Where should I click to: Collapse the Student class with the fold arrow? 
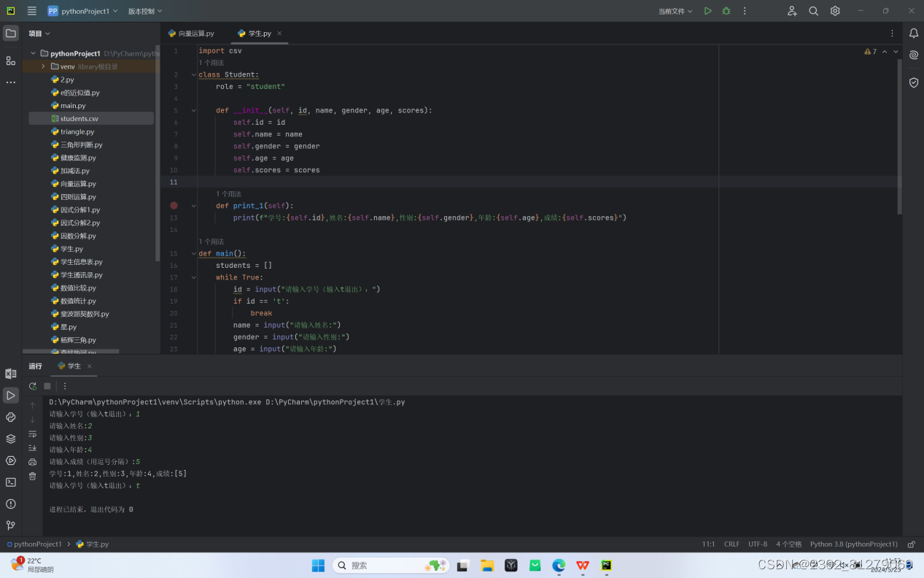coord(193,74)
